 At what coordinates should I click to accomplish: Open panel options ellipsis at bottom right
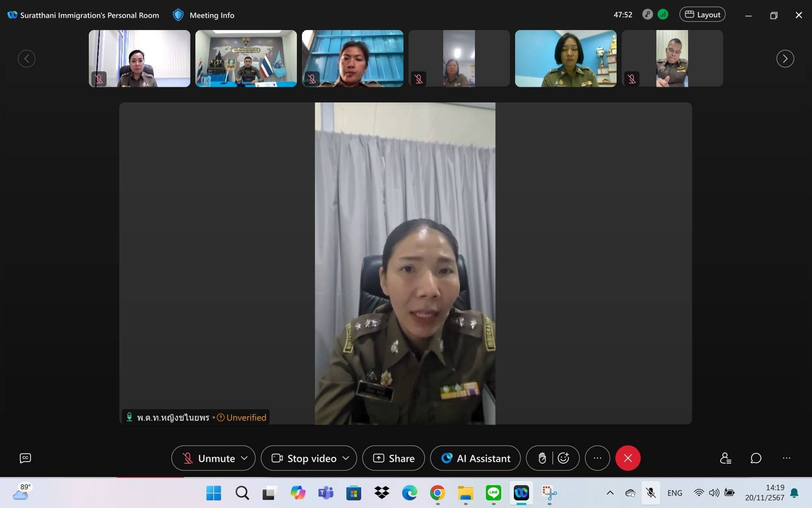click(x=786, y=458)
